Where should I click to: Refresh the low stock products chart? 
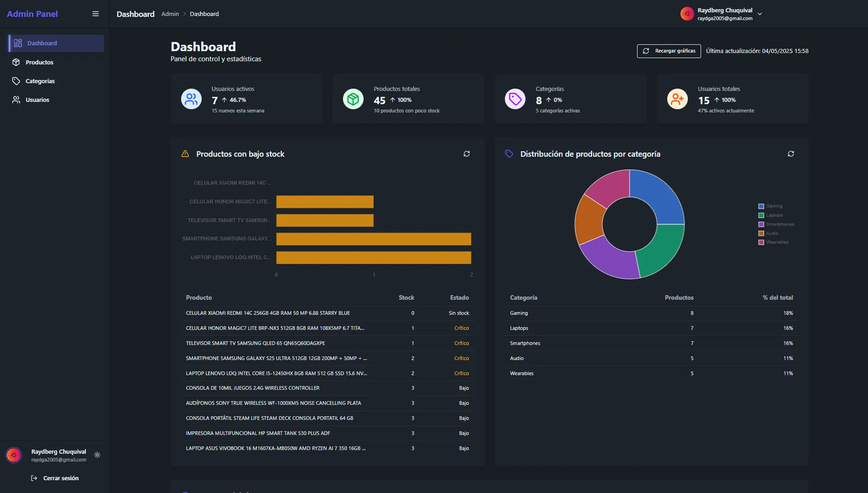click(466, 154)
